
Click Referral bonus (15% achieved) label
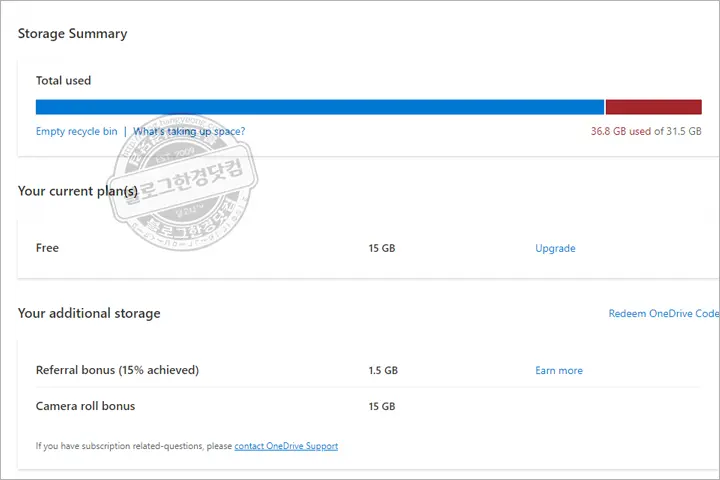pyautogui.click(x=117, y=370)
